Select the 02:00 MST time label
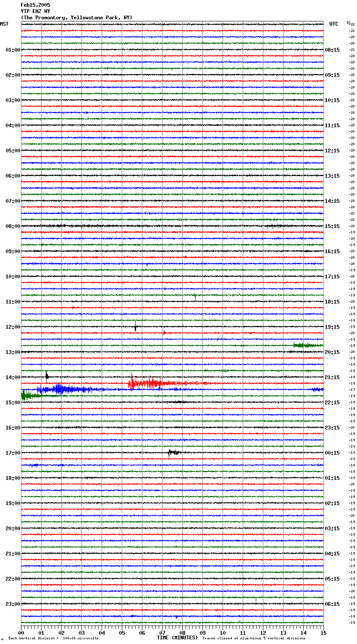The height and width of the screenshot is (644, 357). click(x=13, y=75)
